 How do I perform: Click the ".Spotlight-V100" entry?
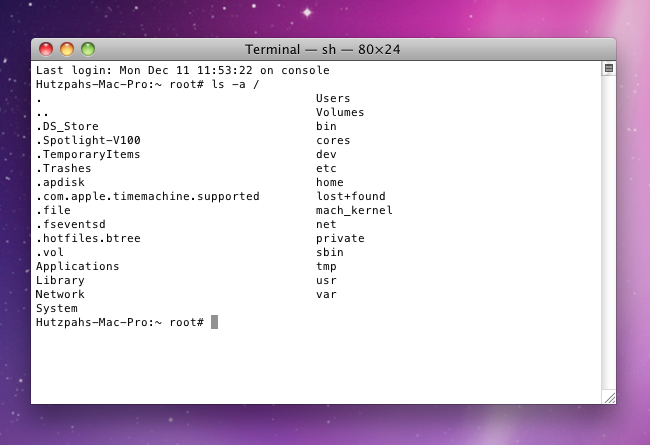pyautogui.click(x=88, y=140)
